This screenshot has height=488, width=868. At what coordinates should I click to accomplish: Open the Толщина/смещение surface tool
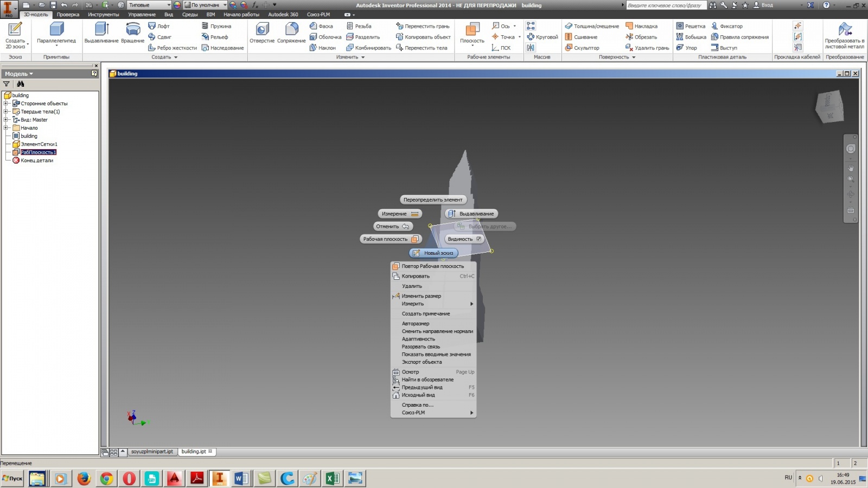592,26
